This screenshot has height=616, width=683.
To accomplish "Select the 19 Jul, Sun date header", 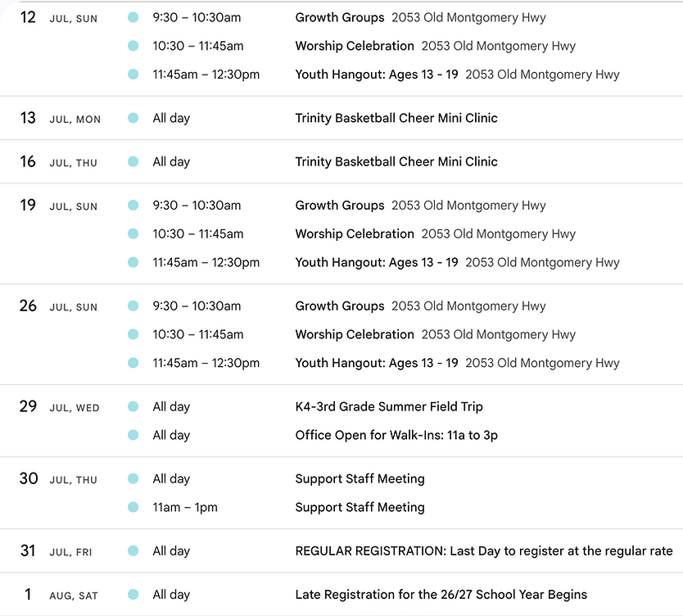I will pos(59,205).
